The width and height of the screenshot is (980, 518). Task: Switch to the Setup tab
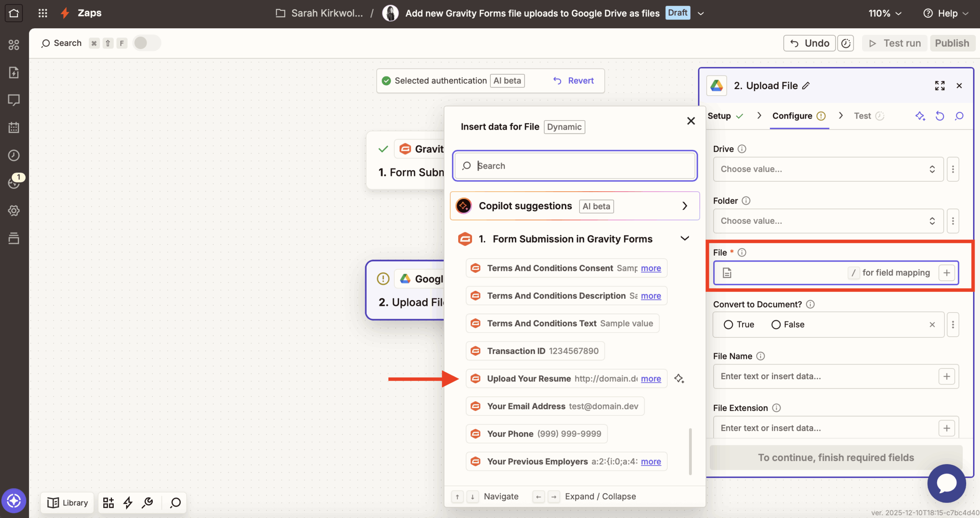[720, 116]
